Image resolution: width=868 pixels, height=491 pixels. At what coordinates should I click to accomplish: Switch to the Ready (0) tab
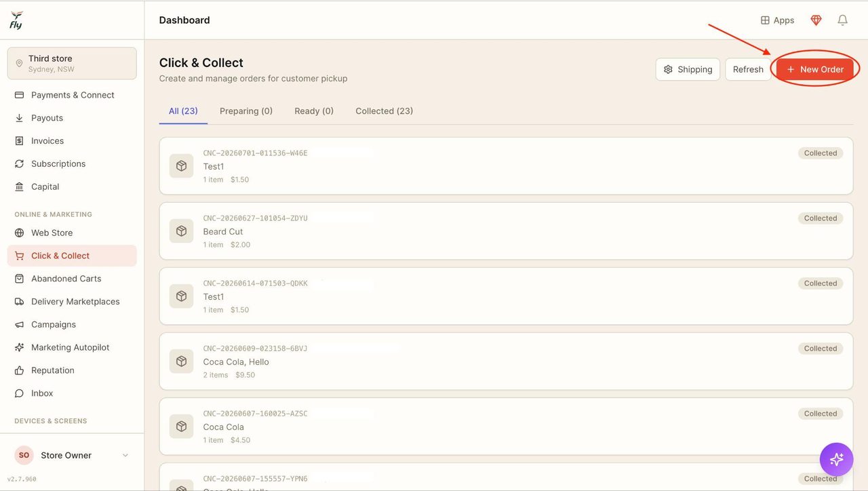click(x=314, y=111)
